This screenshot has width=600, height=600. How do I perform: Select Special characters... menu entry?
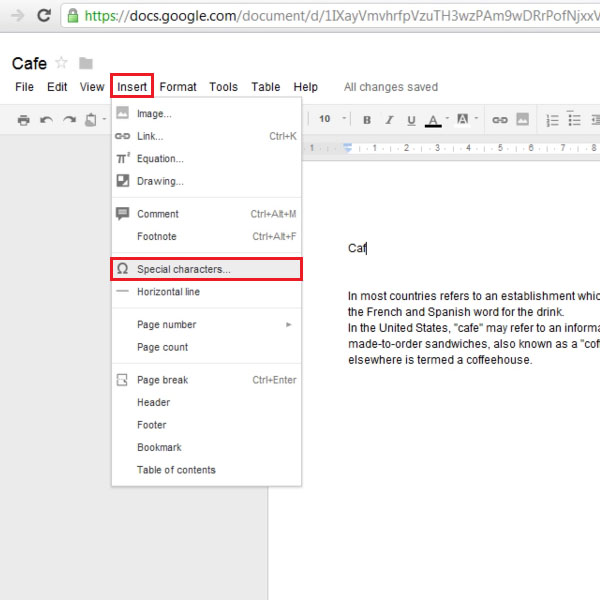point(207,269)
